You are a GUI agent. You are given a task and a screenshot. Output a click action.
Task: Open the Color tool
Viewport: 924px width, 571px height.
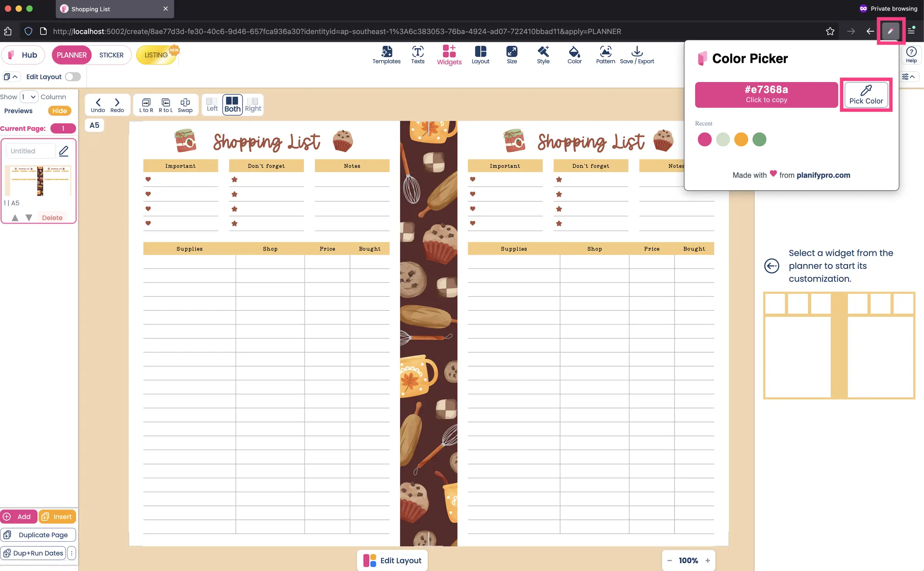tap(574, 55)
